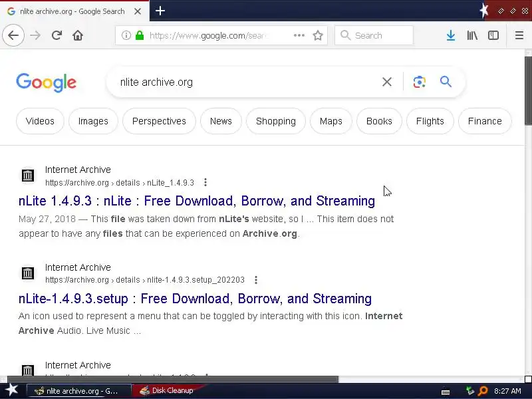
Task: Switch to nlite archive.org taskbar window
Action: 78,391
